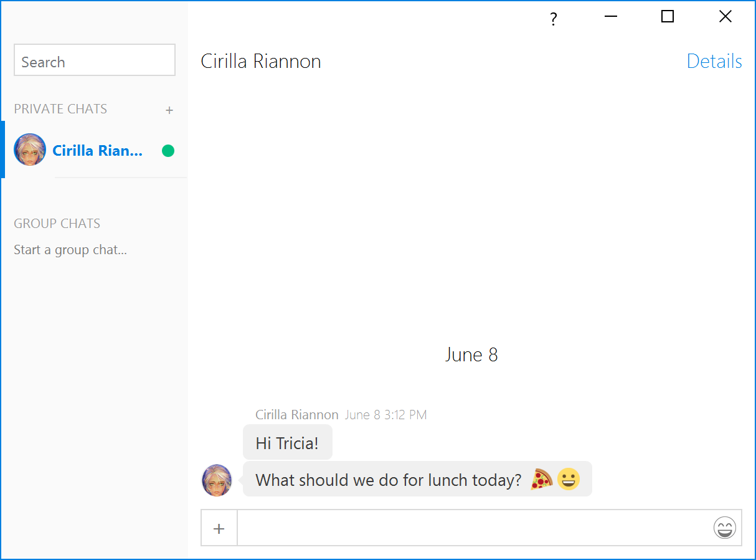The width and height of the screenshot is (756, 560).
Task: Open help via the question mark icon
Action: click(553, 19)
